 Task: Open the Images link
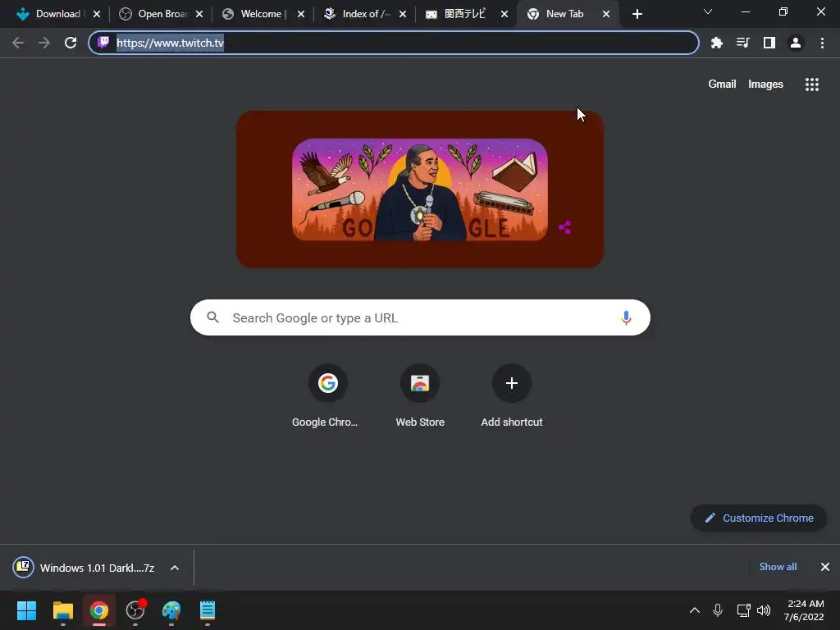765,84
